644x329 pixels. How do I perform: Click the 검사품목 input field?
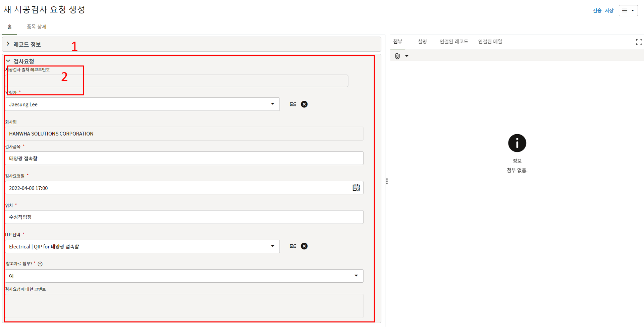click(184, 158)
